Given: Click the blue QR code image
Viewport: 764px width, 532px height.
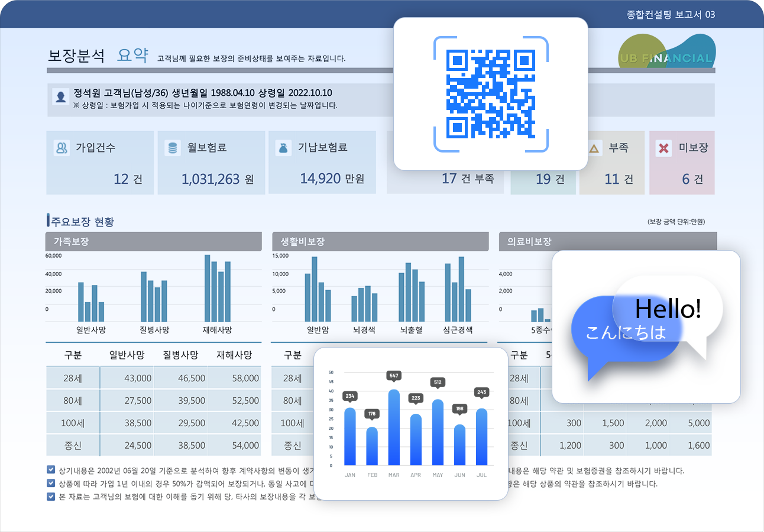Looking at the screenshot, I should point(491,94).
